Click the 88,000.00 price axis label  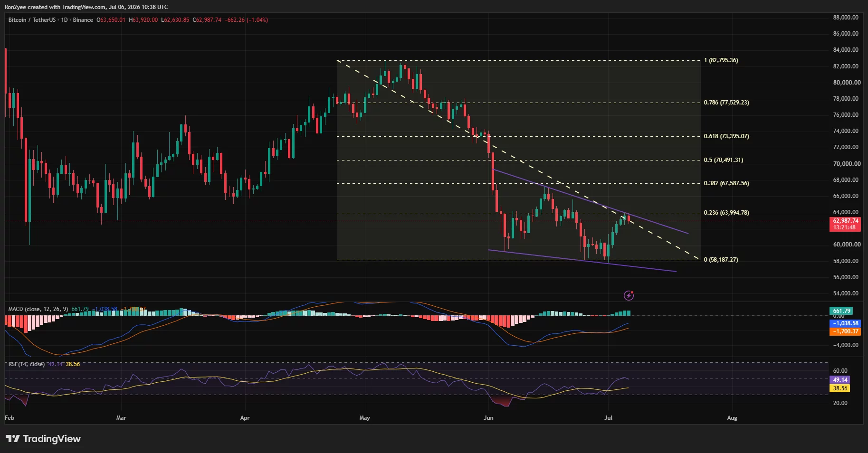tap(846, 18)
